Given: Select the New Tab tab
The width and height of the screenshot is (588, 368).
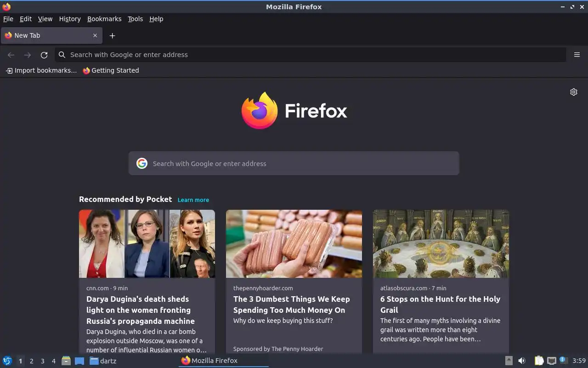Looking at the screenshot, I should [x=51, y=35].
